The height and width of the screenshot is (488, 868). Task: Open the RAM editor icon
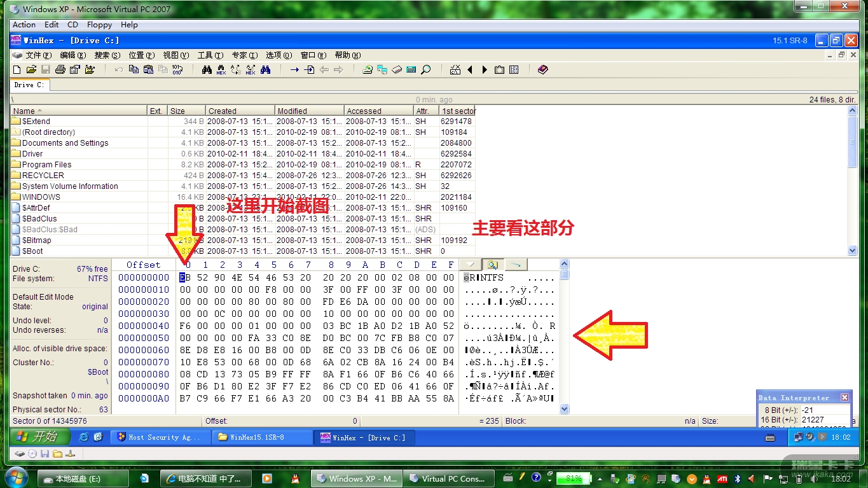coord(397,69)
